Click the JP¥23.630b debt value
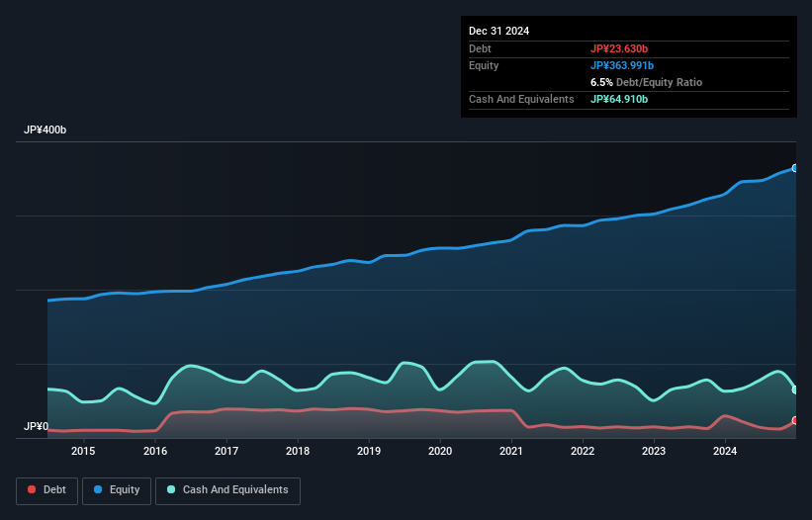812x520 pixels. point(619,48)
